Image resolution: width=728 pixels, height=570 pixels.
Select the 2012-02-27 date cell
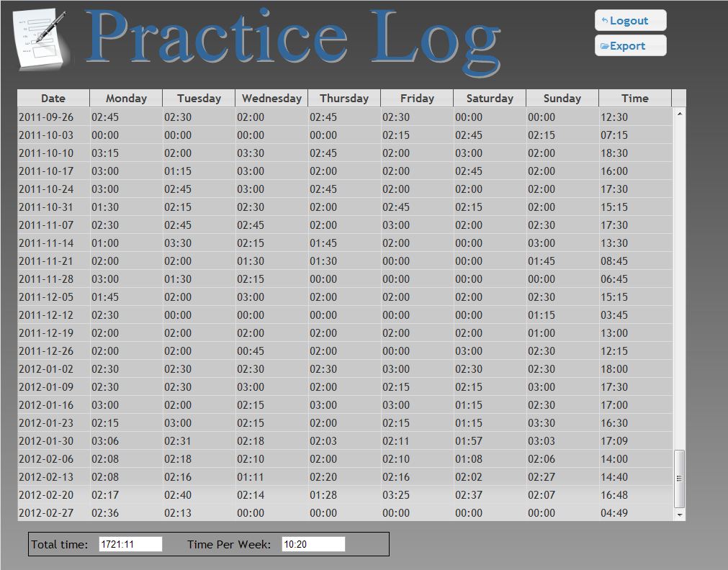click(53, 513)
